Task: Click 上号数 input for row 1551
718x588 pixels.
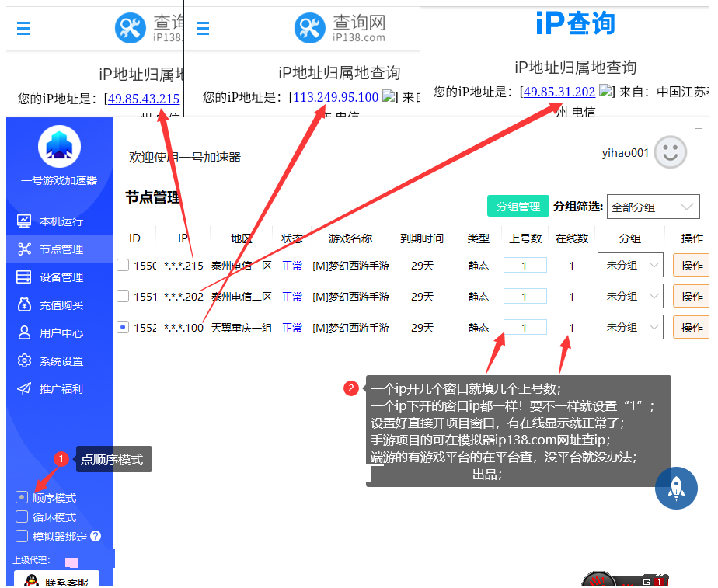Action: click(525, 296)
